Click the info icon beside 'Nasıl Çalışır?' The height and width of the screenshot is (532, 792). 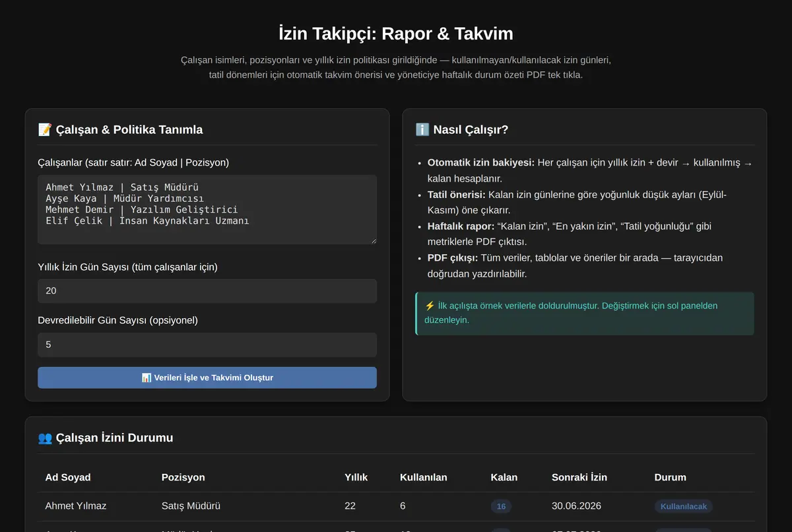click(x=422, y=129)
